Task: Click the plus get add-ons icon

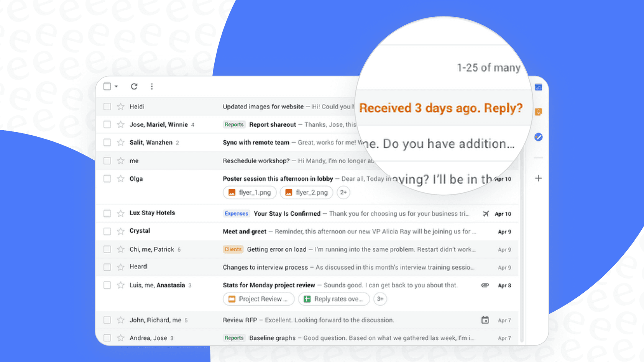Action: click(539, 178)
